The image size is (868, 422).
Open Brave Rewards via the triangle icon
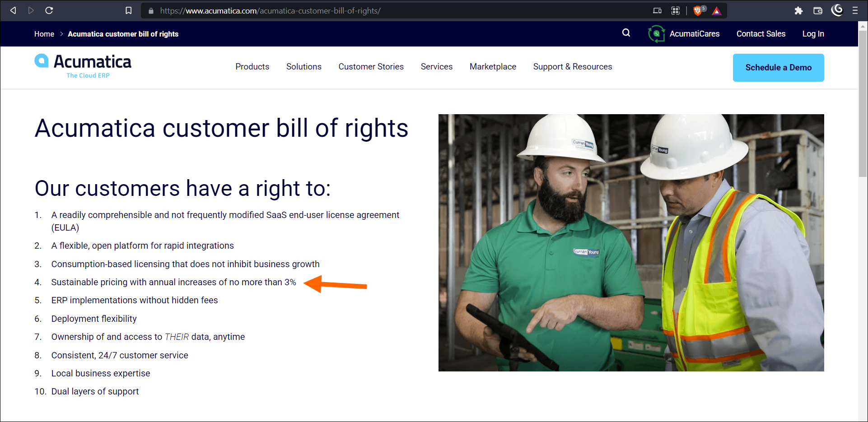tap(717, 10)
